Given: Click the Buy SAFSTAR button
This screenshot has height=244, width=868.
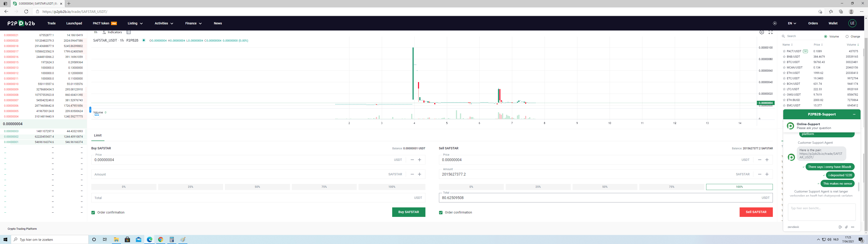Looking at the screenshot, I should (x=408, y=212).
